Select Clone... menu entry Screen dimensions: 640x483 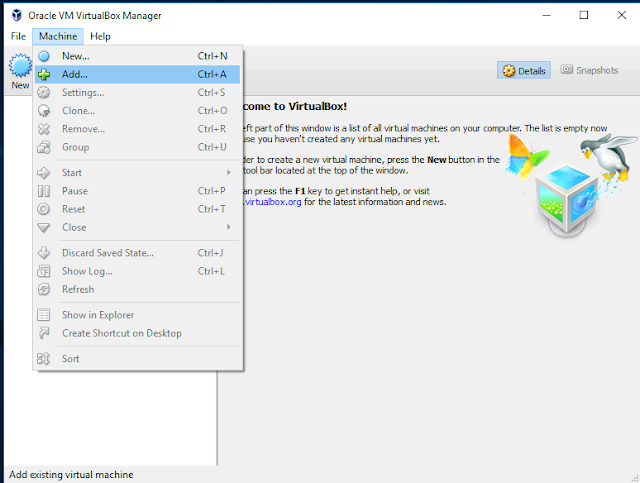[x=137, y=111]
